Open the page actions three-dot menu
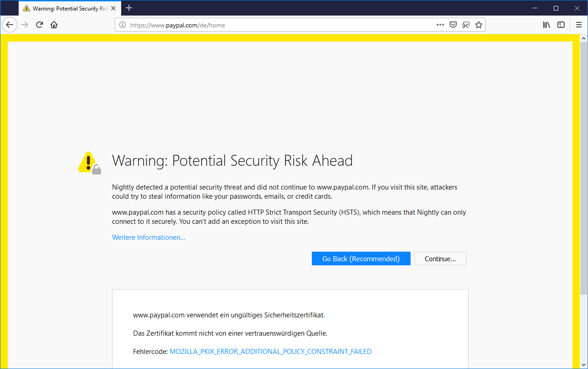588x369 pixels. tap(440, 25)
